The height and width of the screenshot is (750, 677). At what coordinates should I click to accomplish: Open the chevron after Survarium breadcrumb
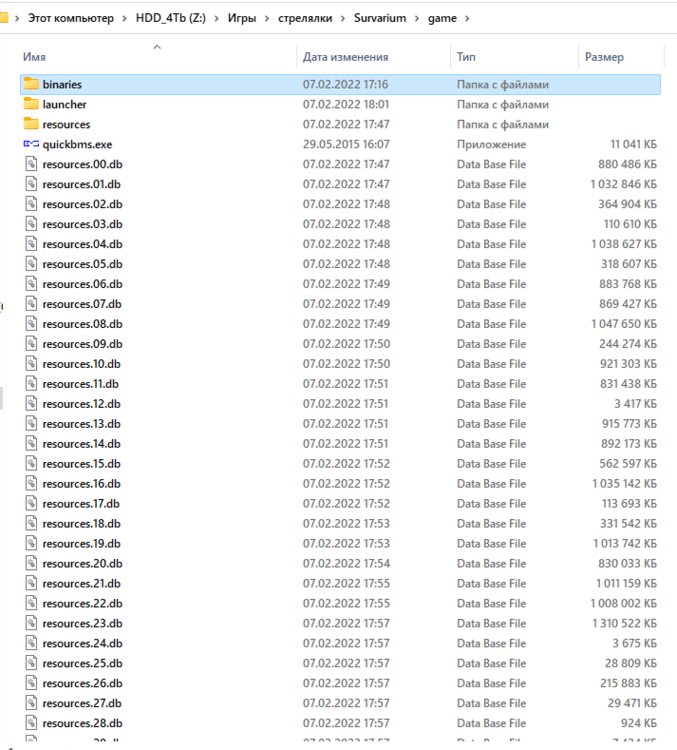click(x=417, y=19)
